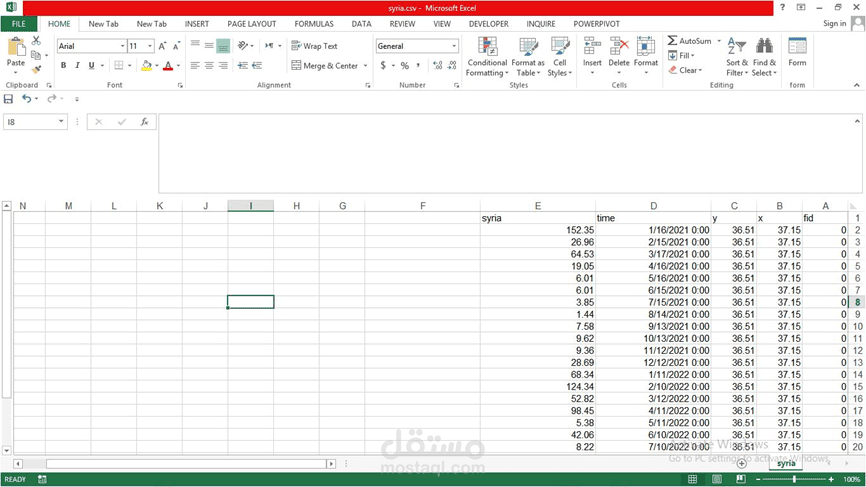Open Cell Styles gallery
Screen dimensions: 866x487
(x=559, y=57)
